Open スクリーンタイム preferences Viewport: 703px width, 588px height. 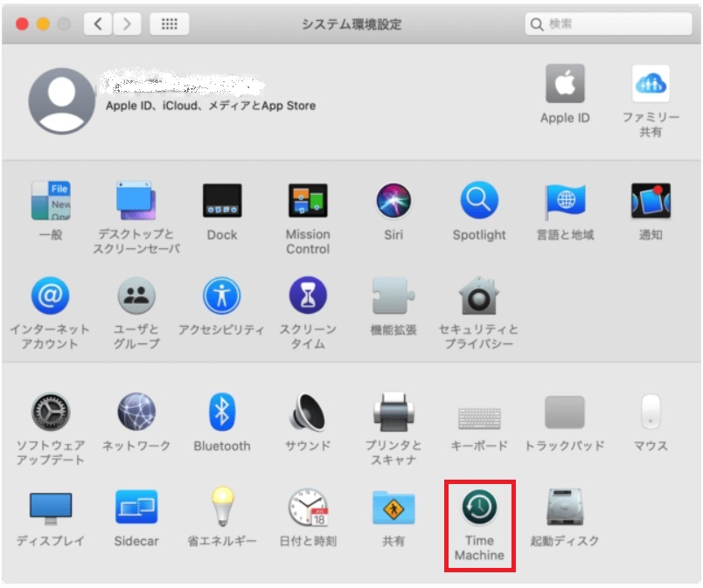click(x=308, y=295)
